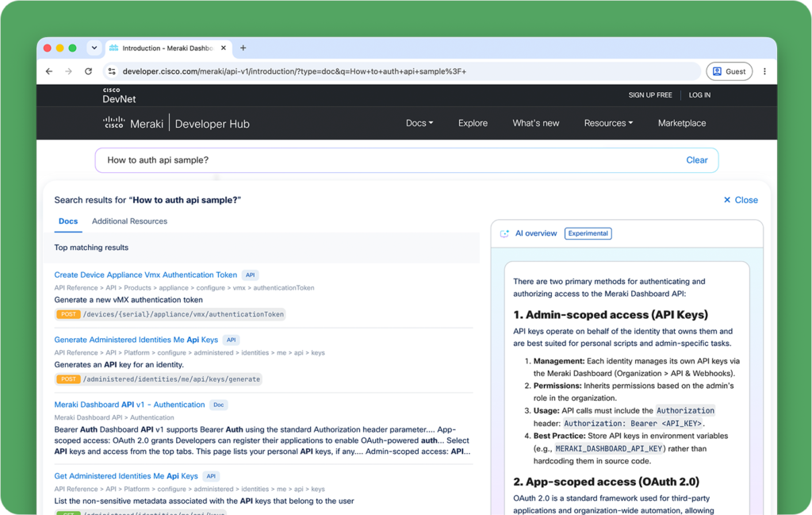The height and width of the screenshot is (515, 812).
Task: Click the browser forward arrow
Action: pos(68,71)
